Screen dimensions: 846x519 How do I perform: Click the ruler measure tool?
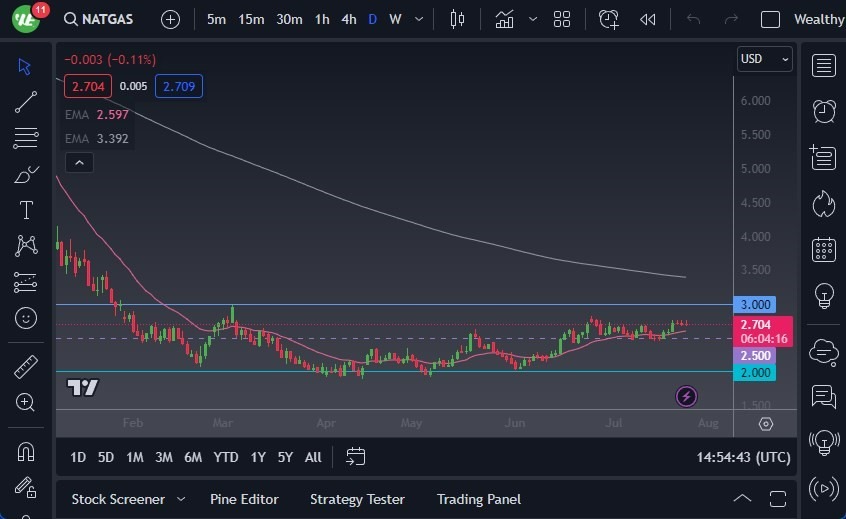tap(26, 367)
